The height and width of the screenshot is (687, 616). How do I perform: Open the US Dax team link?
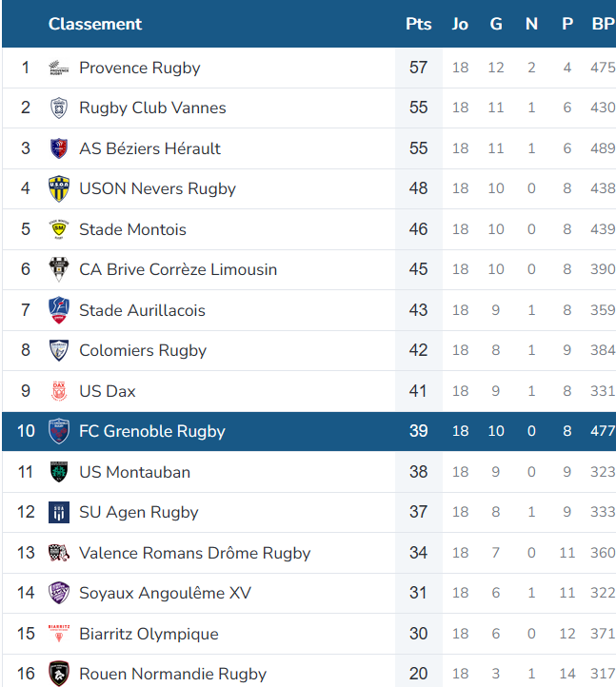[108, 391]
